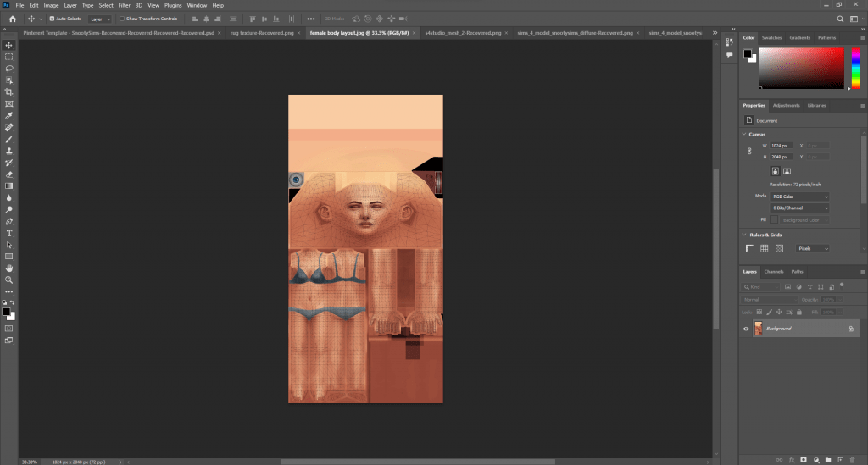Select the Lasso tool
The width and height of the screenshot is (868, 465).
click(9, 68)
